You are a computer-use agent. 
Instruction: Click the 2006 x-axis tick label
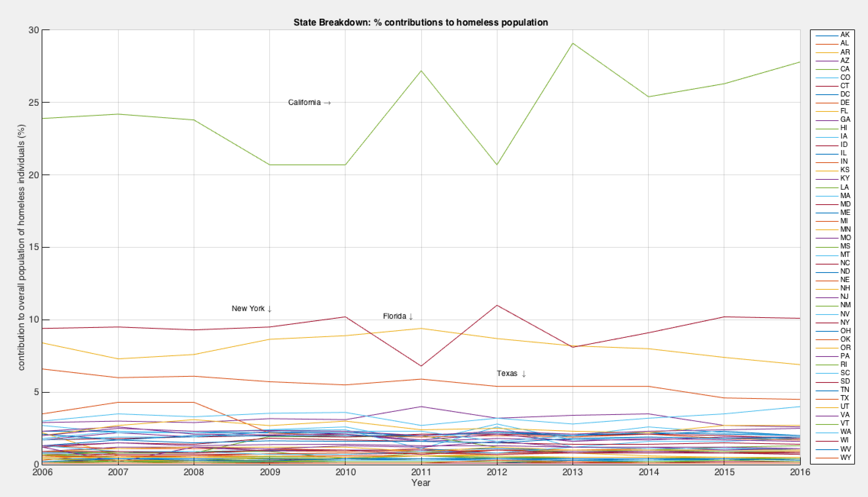coord(42,472)
